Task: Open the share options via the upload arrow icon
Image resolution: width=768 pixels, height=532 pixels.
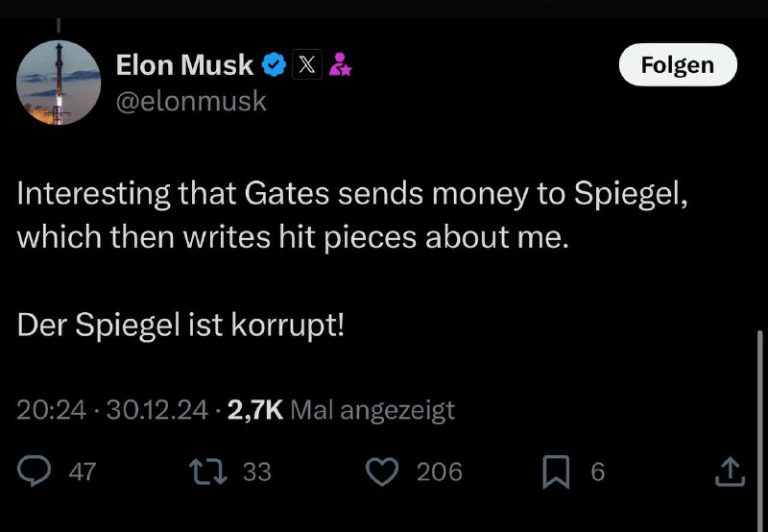Action: click(x=730, y=472)
